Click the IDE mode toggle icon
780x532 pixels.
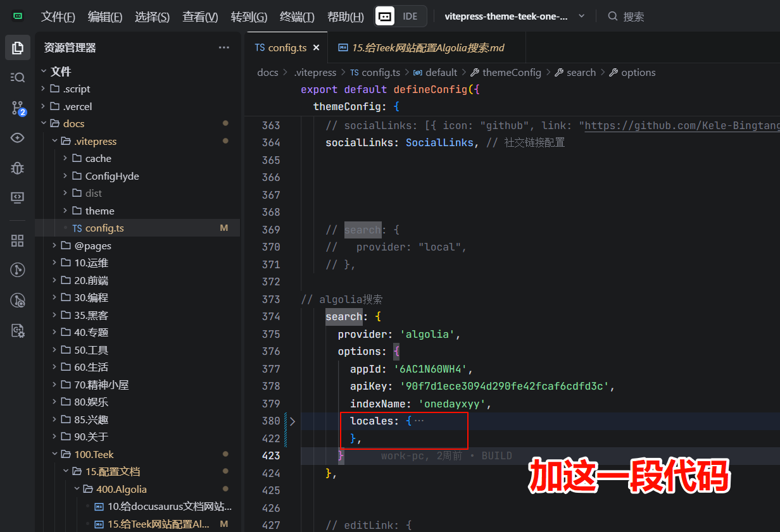click(x=385, y=16)
